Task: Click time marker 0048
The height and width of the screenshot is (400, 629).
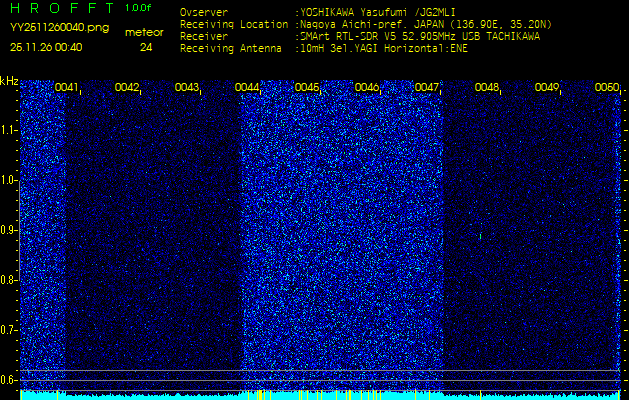Action: click(487, 87)
